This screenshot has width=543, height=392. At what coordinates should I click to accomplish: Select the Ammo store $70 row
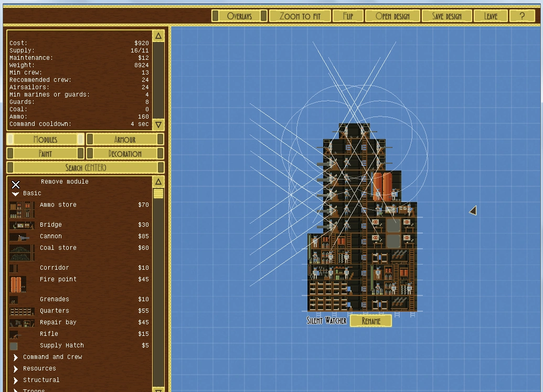(x=79, y=209)
